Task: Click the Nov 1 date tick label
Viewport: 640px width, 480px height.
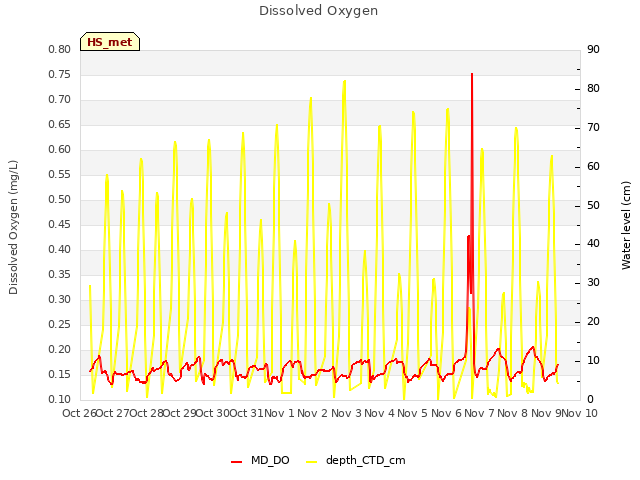Action: point(279,413)
